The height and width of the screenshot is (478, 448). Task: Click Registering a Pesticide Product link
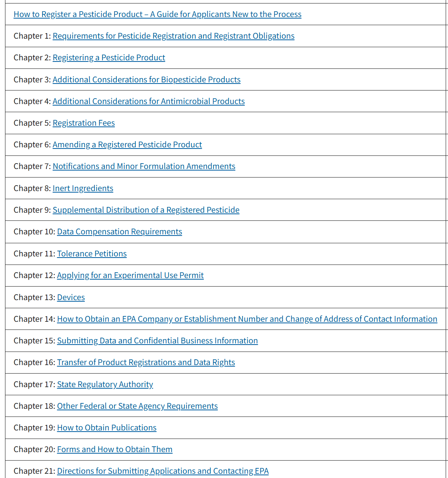click(x=109, y=58)
